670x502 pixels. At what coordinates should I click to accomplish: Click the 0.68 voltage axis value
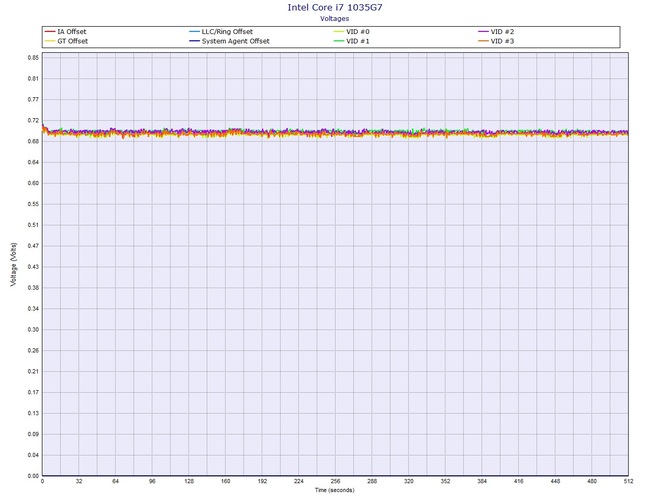click(33, 141)
